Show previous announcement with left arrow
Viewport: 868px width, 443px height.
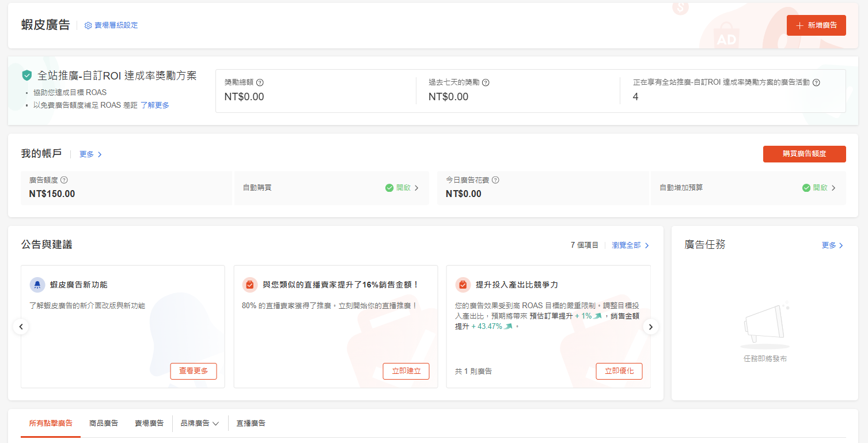21,327
